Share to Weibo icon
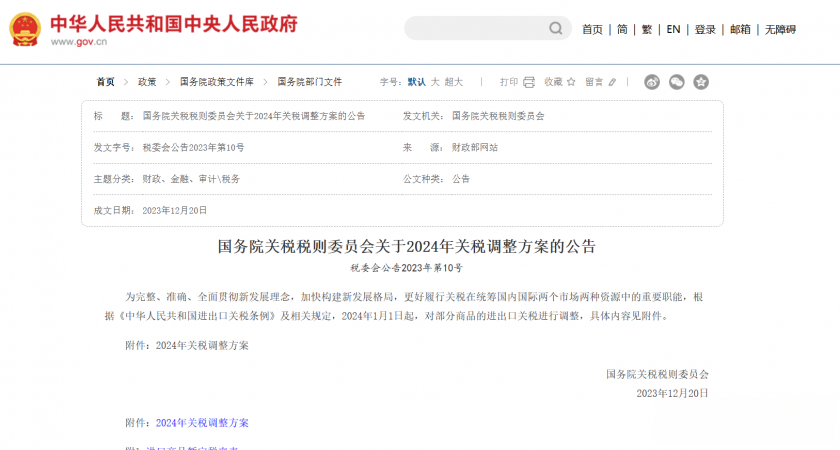 click(x=652, y=82)
